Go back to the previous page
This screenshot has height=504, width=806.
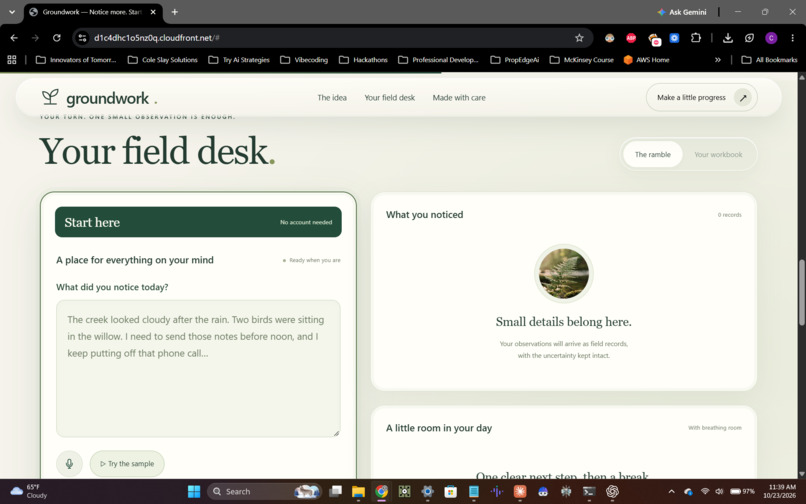(x=14, y=38)
